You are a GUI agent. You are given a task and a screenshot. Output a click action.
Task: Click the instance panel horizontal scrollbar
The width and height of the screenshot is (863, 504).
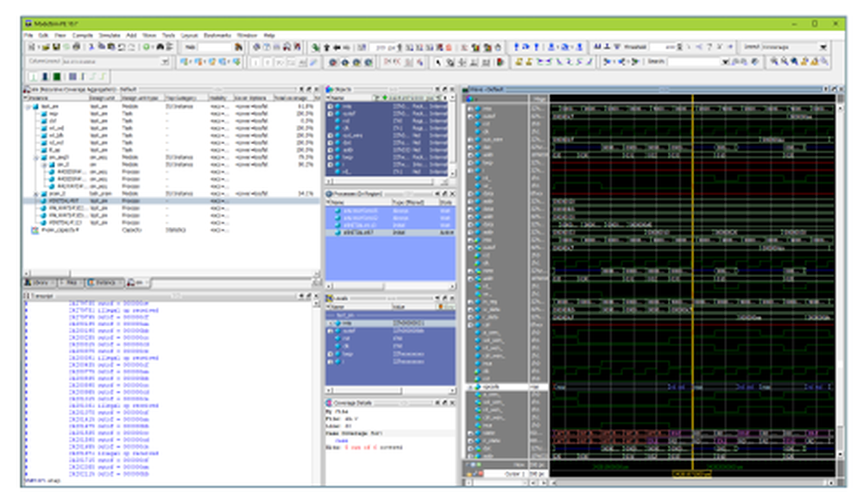[171, 274]
